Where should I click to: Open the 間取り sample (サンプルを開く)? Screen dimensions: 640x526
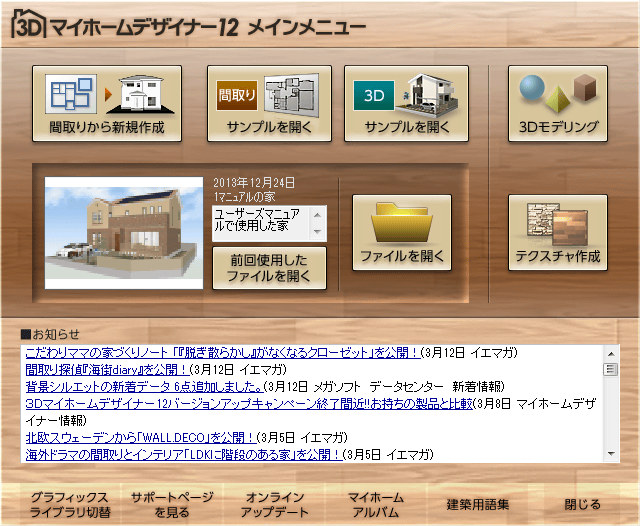(269, 104)
